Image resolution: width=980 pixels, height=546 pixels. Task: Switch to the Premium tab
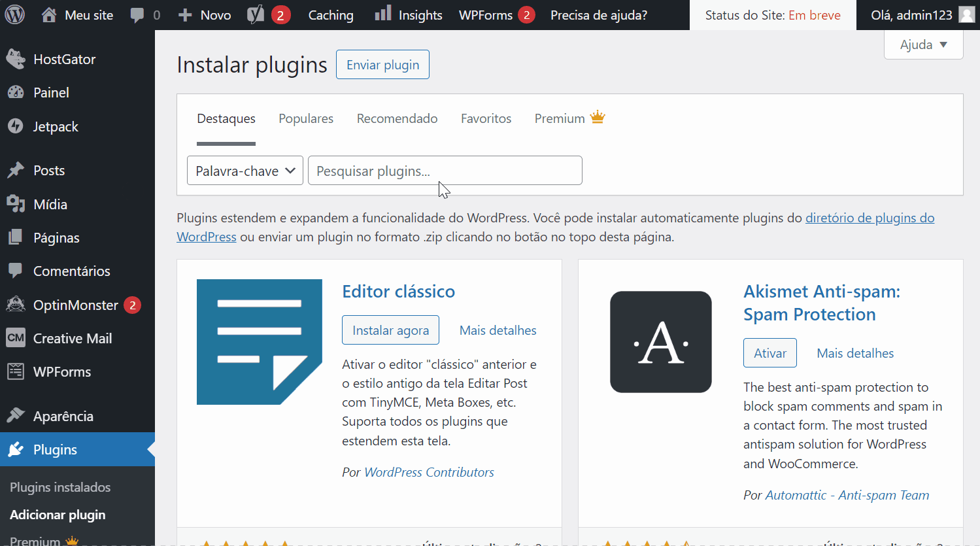pos(570,118)
